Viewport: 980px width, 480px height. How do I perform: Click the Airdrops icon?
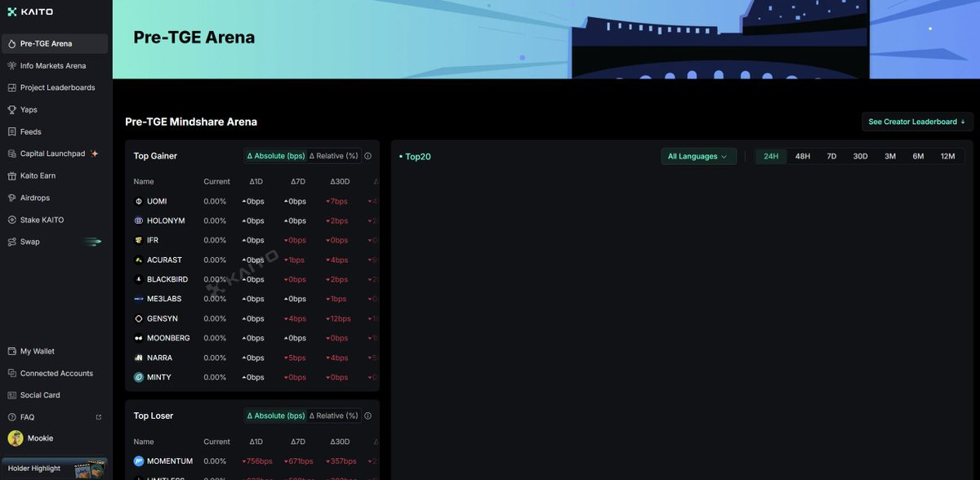click(x=12, y=198)
